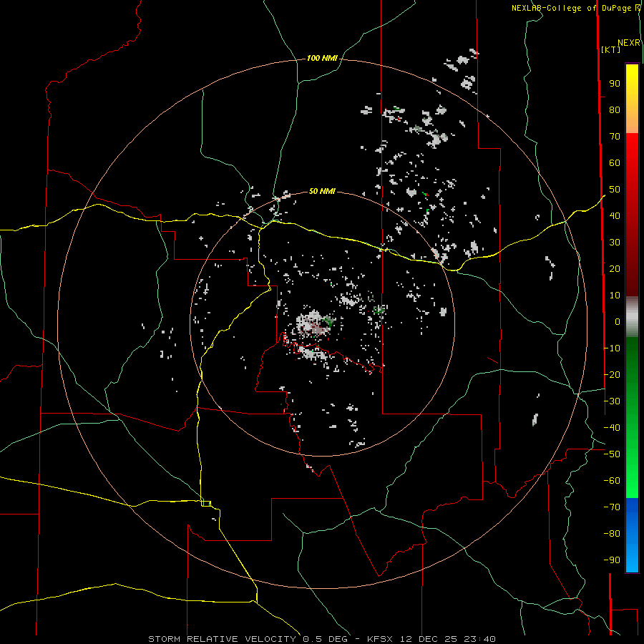Image resolution: width=644 pixels, height=644 pixels.
Task: Click the '12 DEC 25 23:40' timestamp
Action: tap(447, 639)
